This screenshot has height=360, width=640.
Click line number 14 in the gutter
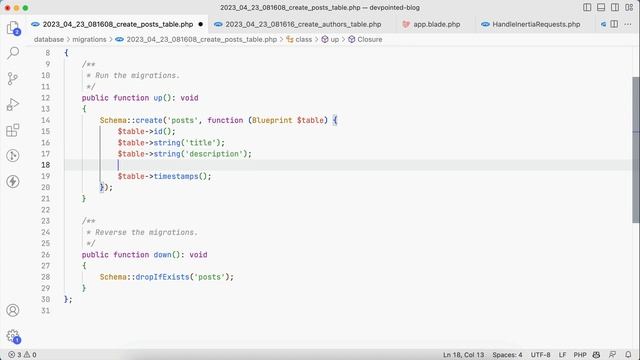[45, 120]
